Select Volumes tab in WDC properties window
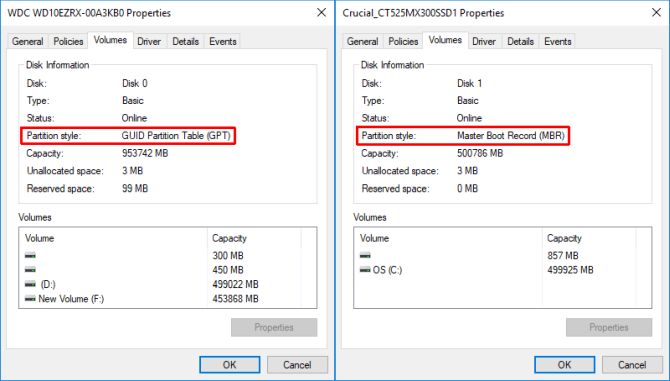The width and height of the screenshot is (670, 381). 110,40
